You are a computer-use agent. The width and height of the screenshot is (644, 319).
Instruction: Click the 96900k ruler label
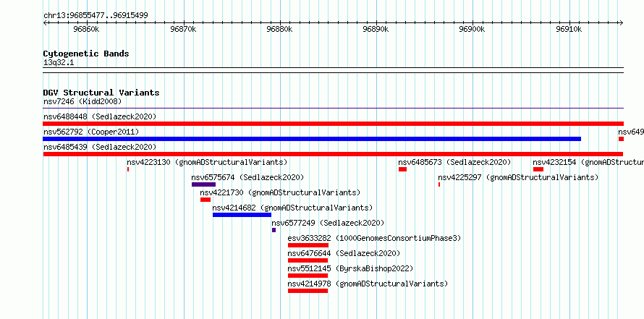[x=473, y=30]
